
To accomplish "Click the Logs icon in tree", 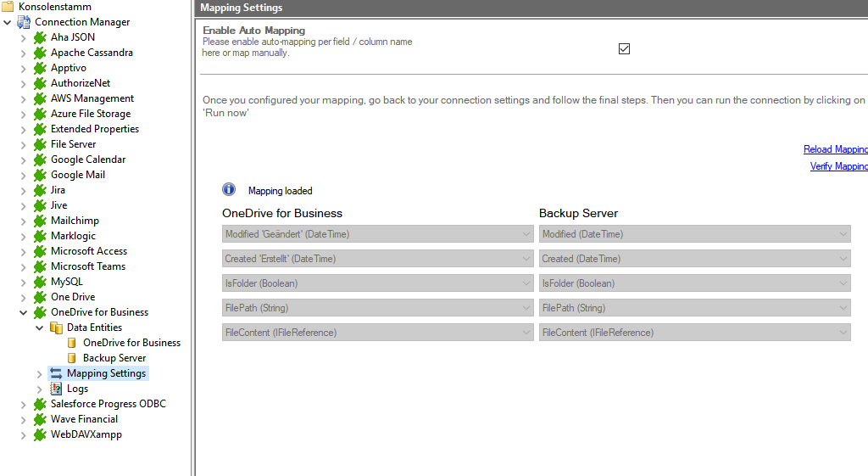I will tap(56, 389).
